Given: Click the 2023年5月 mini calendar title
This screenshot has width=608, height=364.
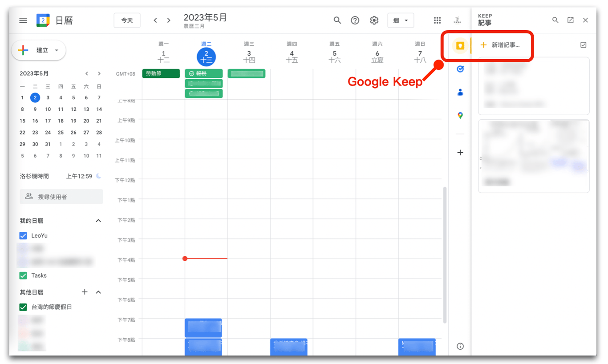Looking at the screenshot, I should pyautogui.click(x=34, y=73).
